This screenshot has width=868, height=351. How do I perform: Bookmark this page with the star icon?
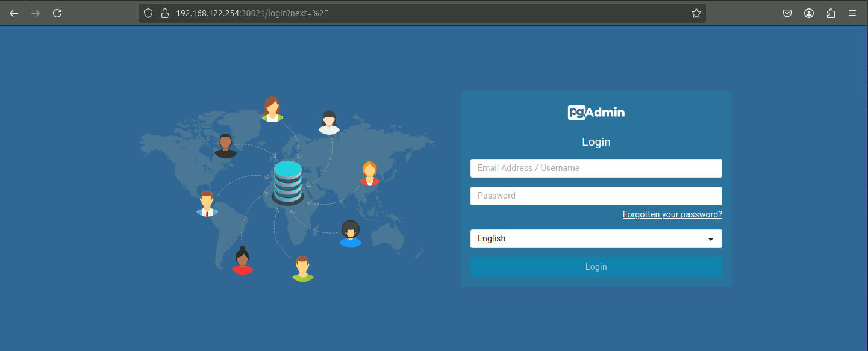pos(696,13)
